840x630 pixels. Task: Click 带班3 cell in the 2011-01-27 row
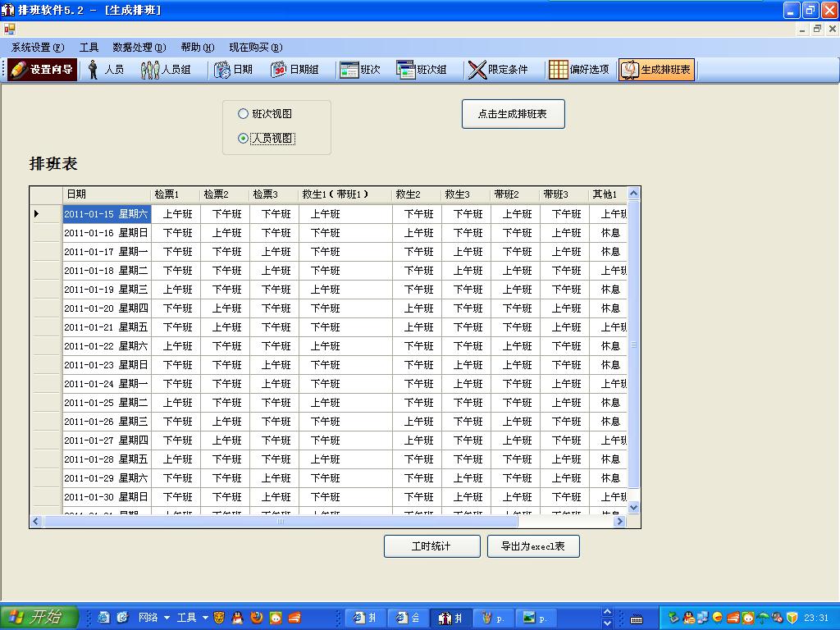coord(564,441)
